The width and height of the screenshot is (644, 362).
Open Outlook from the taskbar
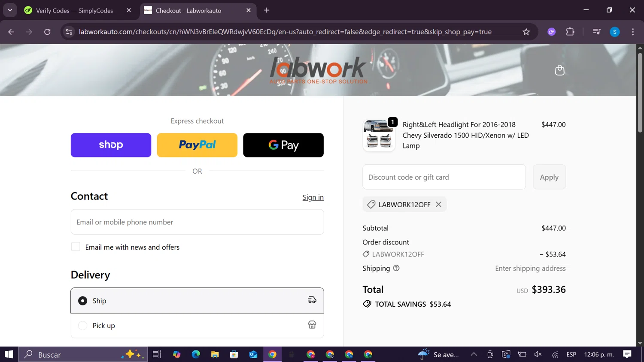coord(253,354)
